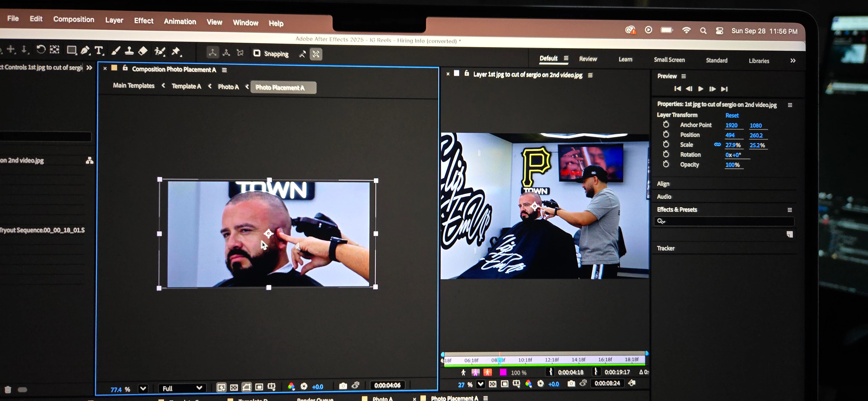Switch to the Review workspace tab
This screenshot has width=868, height=401.
click(x=588, y=59)
